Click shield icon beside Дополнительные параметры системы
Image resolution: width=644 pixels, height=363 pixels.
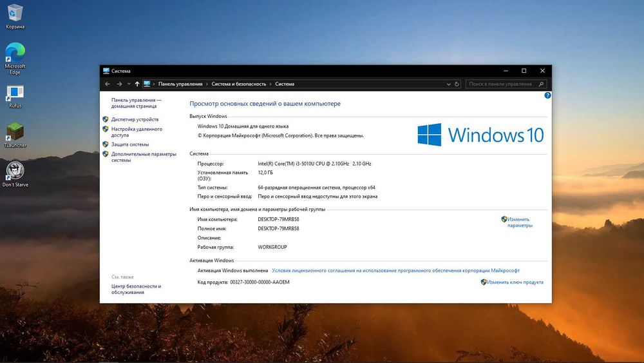tap(106, 154)
